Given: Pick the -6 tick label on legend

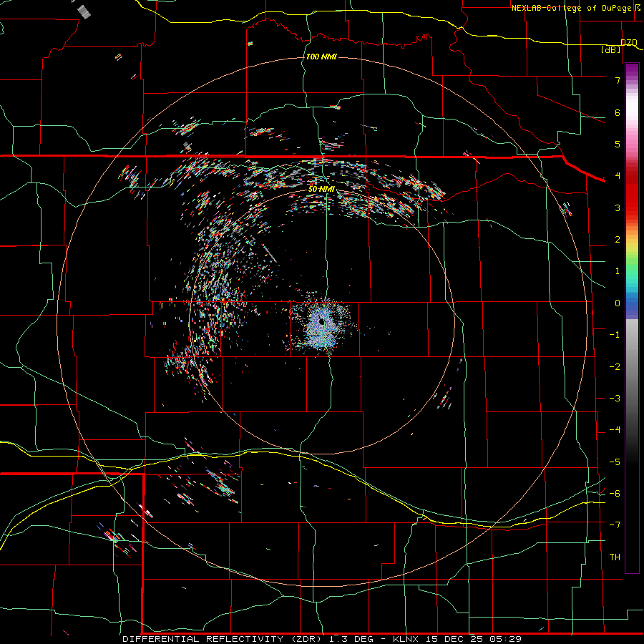Looking at the screenshot, I should pyautogui.click(x=615, y=494).
